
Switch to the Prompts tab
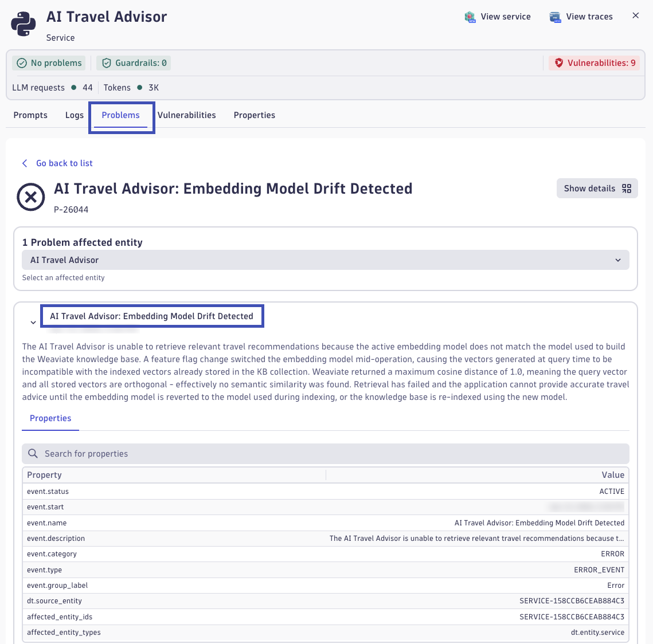point(30,115)
